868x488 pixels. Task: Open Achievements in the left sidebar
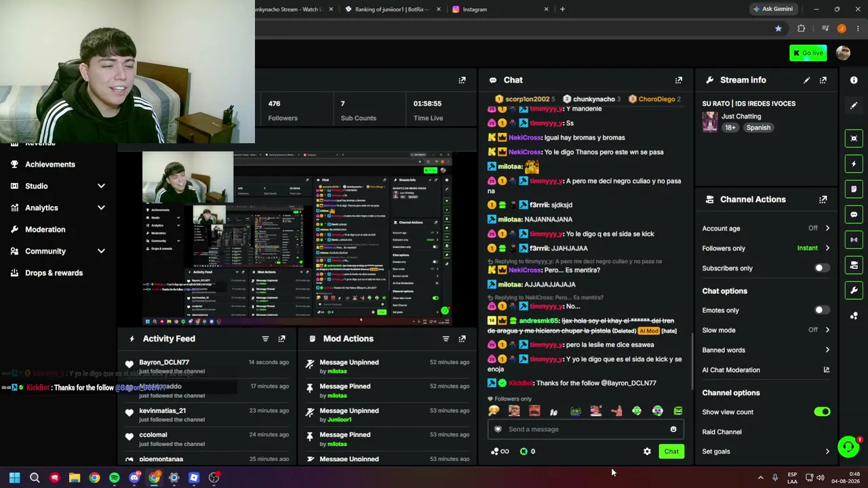pos(50,164)
